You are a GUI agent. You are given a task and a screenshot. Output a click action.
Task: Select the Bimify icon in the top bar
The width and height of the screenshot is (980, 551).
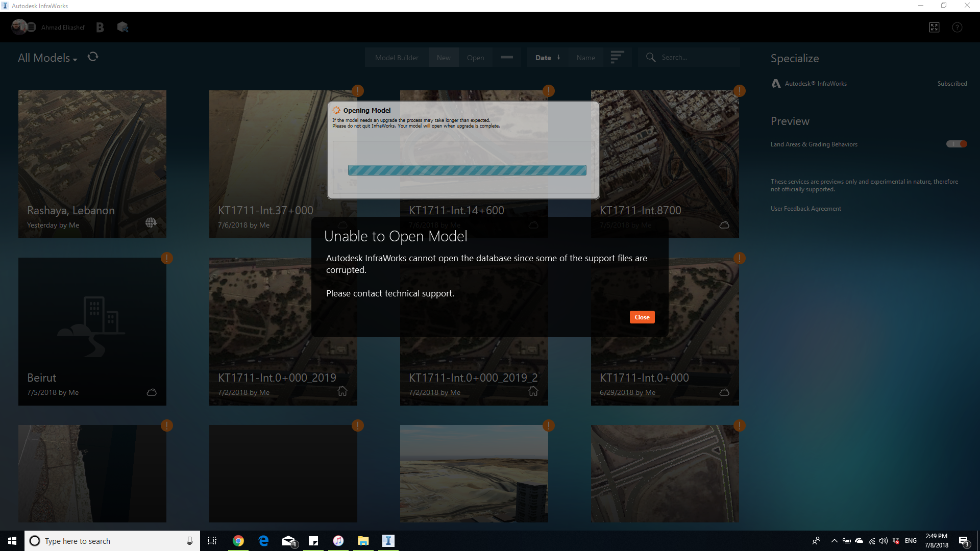point(100,27)
